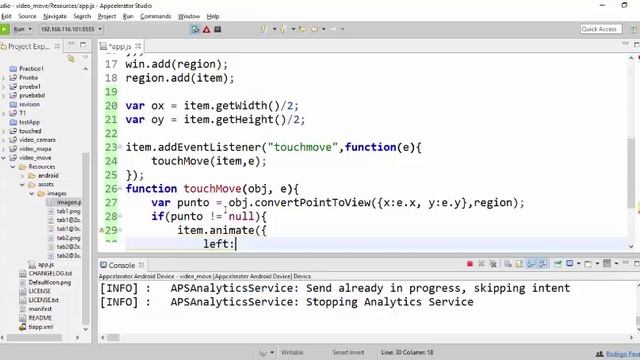Expand the prueba1 project
Screen dimensions: 640x360
click(x=4, y=87)
